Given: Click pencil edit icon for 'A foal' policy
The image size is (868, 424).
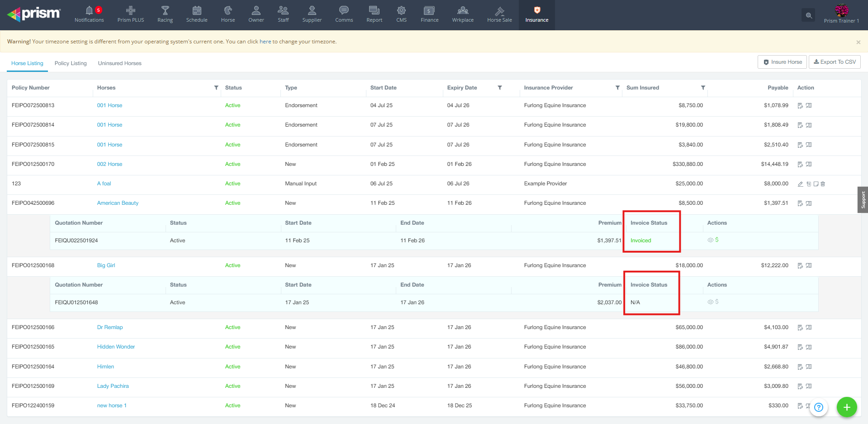Looking at the screenshot, I should (800, 184).
